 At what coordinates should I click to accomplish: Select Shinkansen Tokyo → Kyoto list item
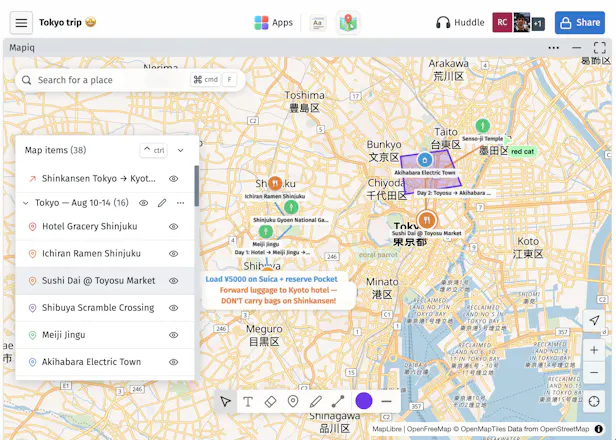(x=105, y=178)
